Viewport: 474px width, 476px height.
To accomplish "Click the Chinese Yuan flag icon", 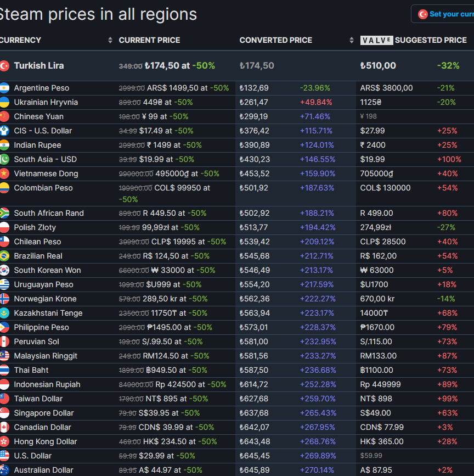I will [x=4, y=116].
